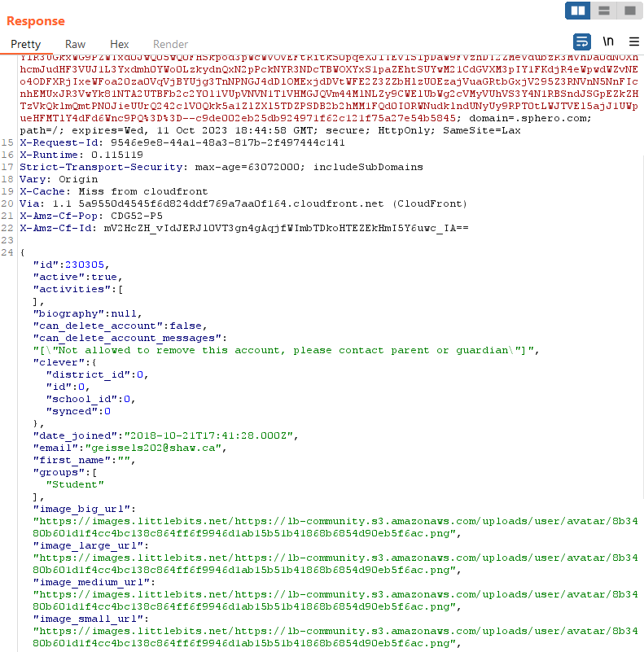The height and width of the screenshot is (652, 644).
Task: Select the Raw tab
Action: 75,44
